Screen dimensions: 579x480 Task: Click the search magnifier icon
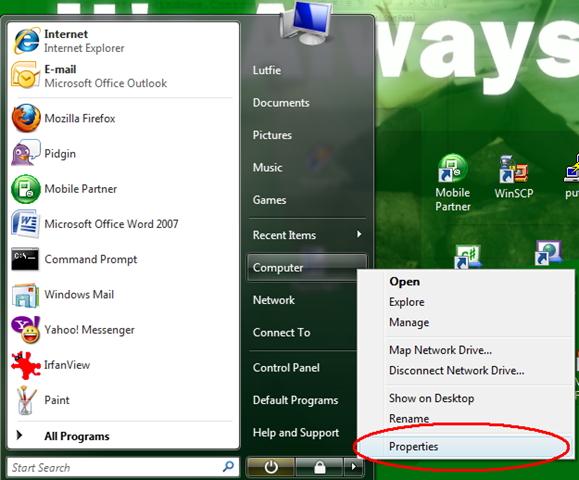click(x=228, y=467)
